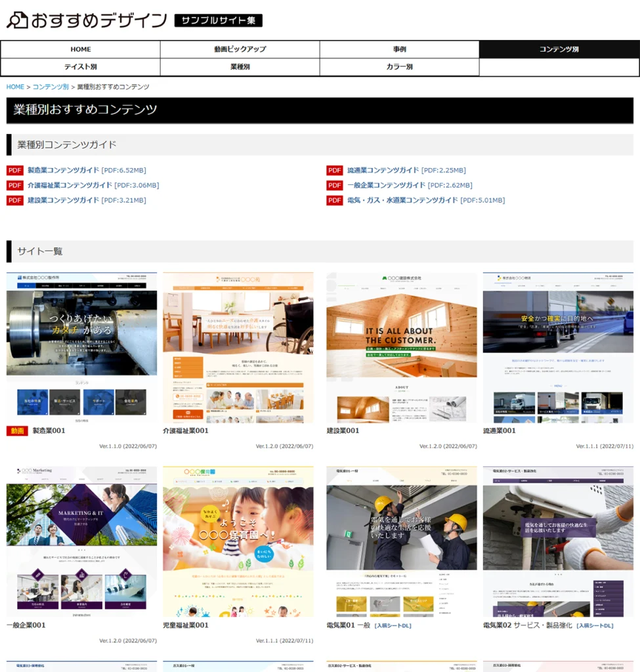Open the 介護福祉業001 site thumbnail
The height and width of the screenshot is (672, 640).
[x=238, y=348]
